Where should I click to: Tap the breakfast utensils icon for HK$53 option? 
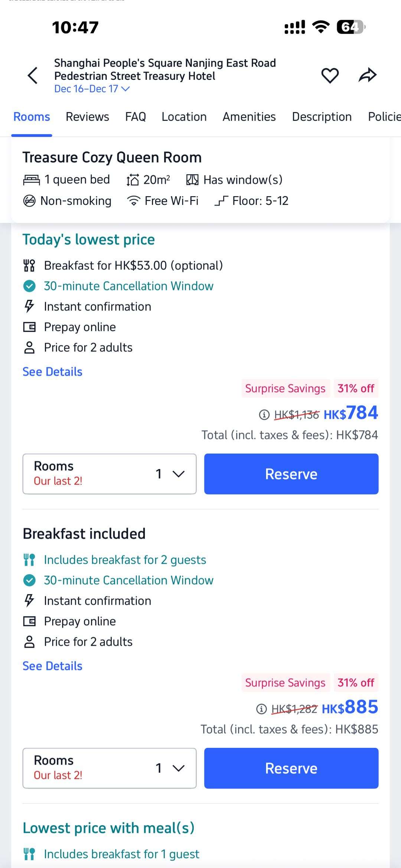coord(29,265)
